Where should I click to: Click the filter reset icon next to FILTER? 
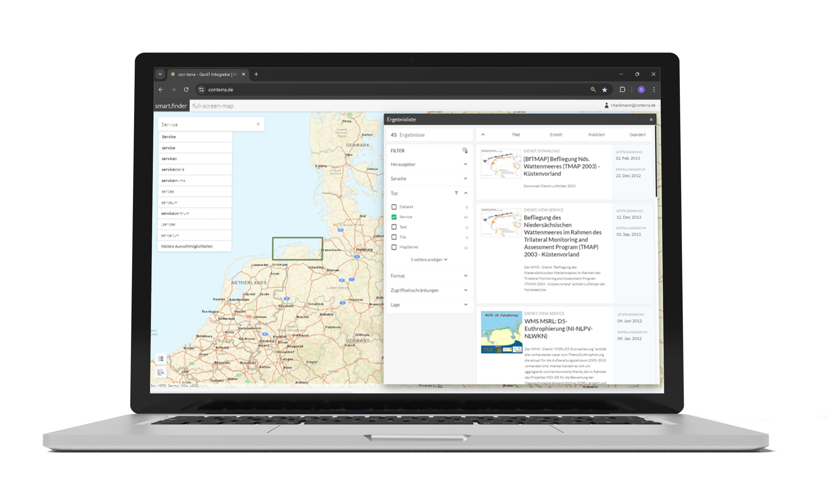coord(465,151)
